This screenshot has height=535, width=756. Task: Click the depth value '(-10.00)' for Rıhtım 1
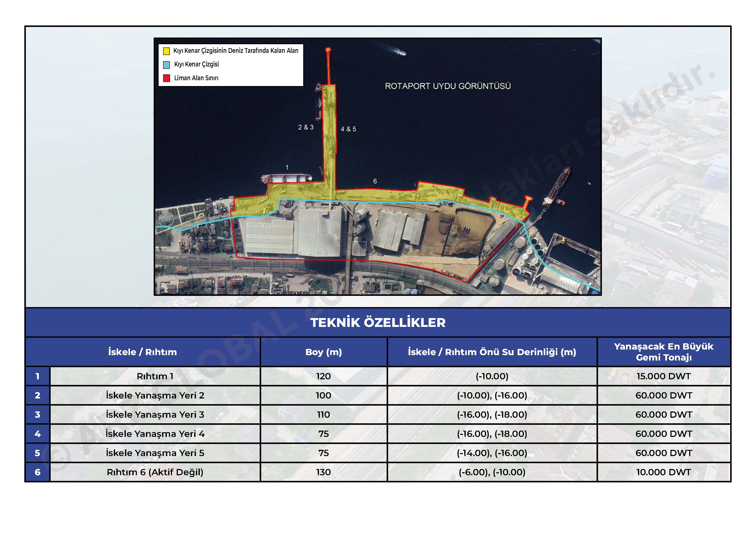pos(492,376)
